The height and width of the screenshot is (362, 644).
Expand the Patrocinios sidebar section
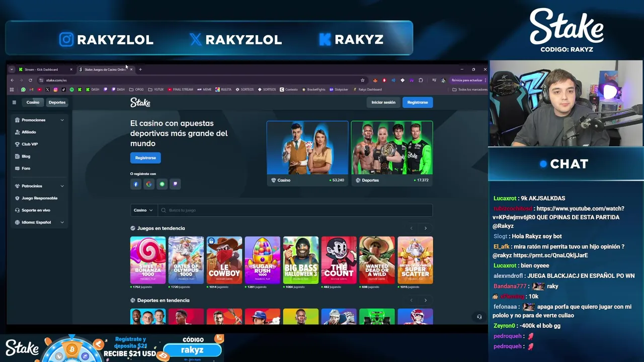[40, 186]
